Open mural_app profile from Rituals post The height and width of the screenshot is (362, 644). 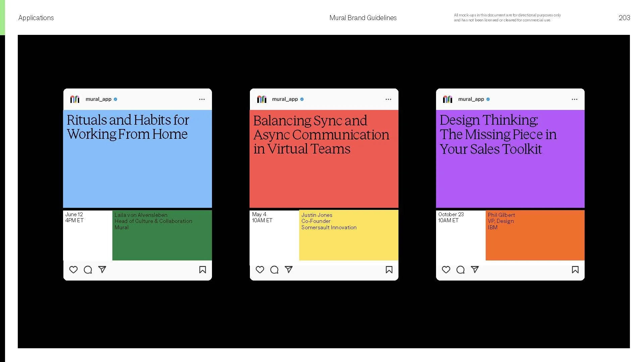tap(98, 99)
